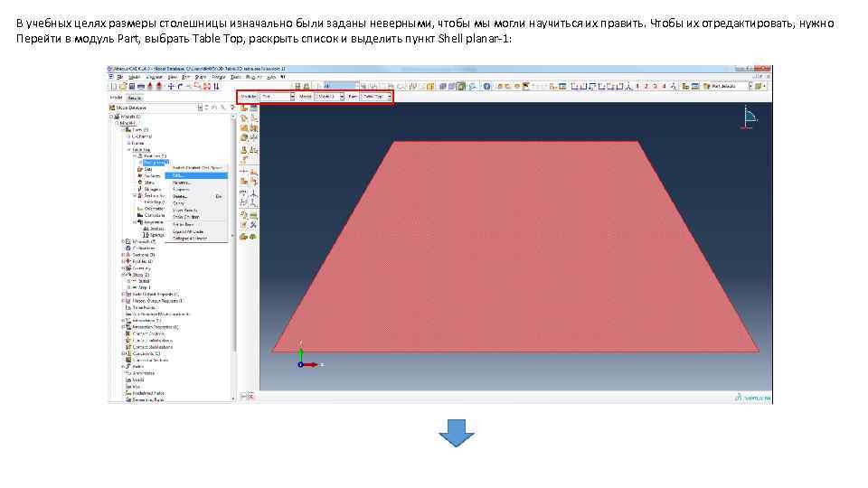The width and height of the screenshot is (868, 488).
Task: Select the Box zoom tool
Action: [198, 87]
